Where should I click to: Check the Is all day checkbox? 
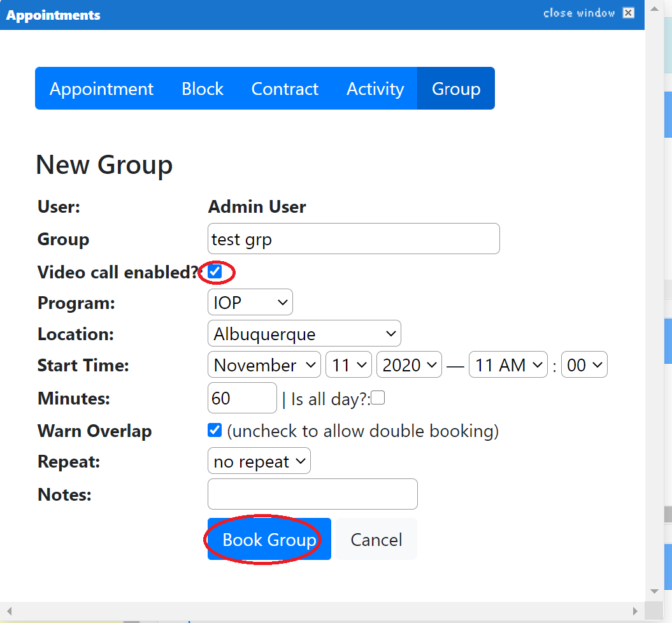pos(378,397)
